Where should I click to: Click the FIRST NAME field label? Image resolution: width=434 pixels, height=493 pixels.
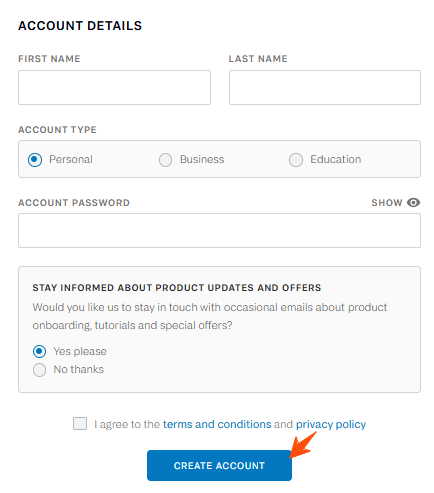(x=49, y=59)
